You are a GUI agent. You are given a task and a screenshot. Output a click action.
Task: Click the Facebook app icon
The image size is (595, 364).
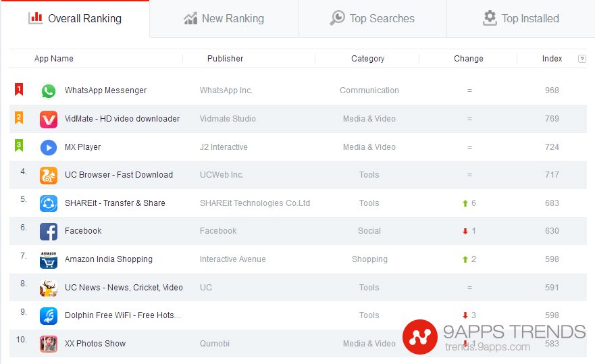point(49,232)
